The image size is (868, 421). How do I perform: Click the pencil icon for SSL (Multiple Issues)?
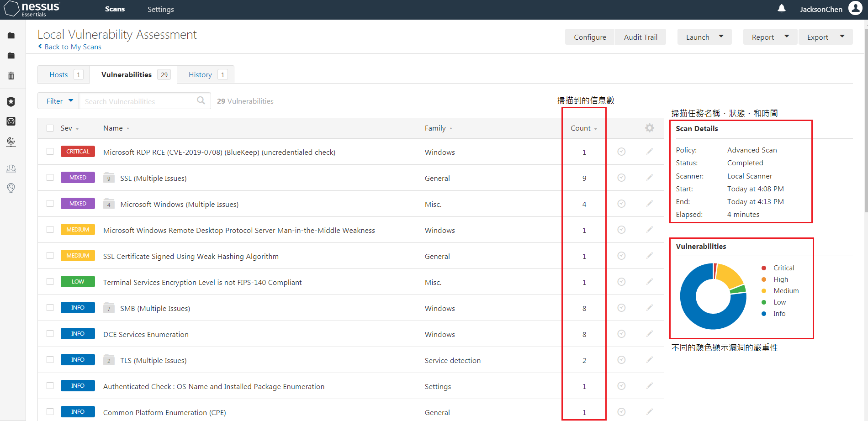(650, 177)
